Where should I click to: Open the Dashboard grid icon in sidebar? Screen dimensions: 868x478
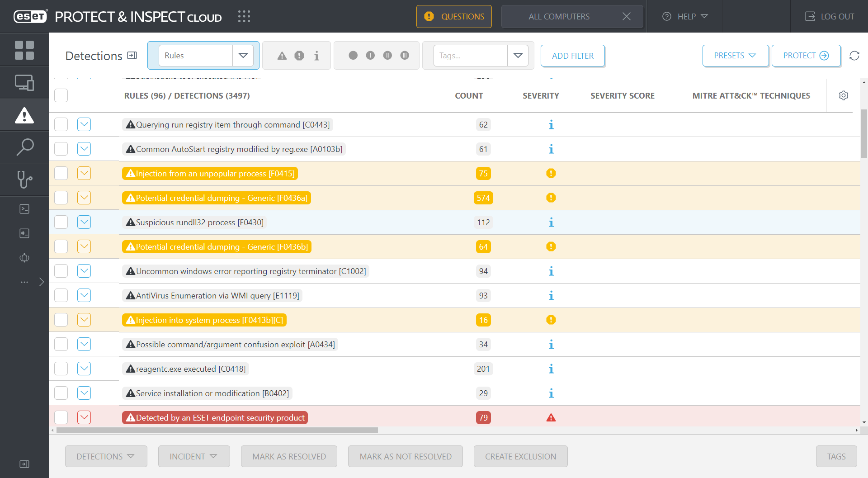24,50
